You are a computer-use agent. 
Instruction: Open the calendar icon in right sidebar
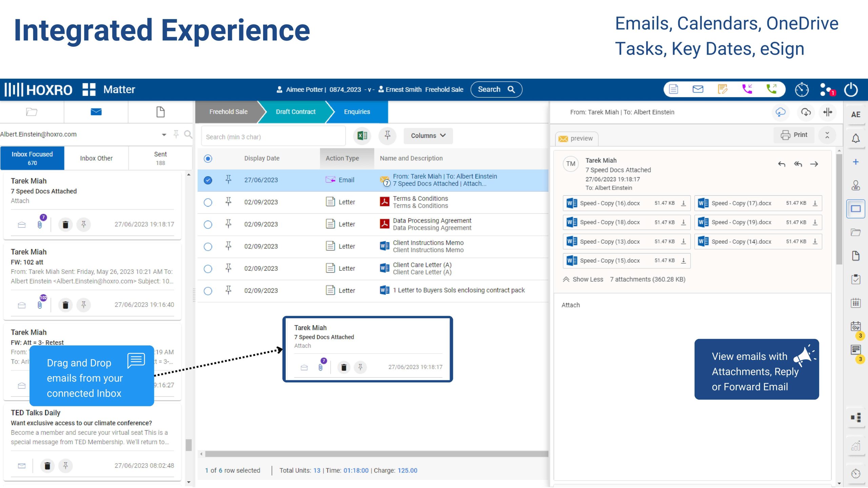(x=855, y=303)
